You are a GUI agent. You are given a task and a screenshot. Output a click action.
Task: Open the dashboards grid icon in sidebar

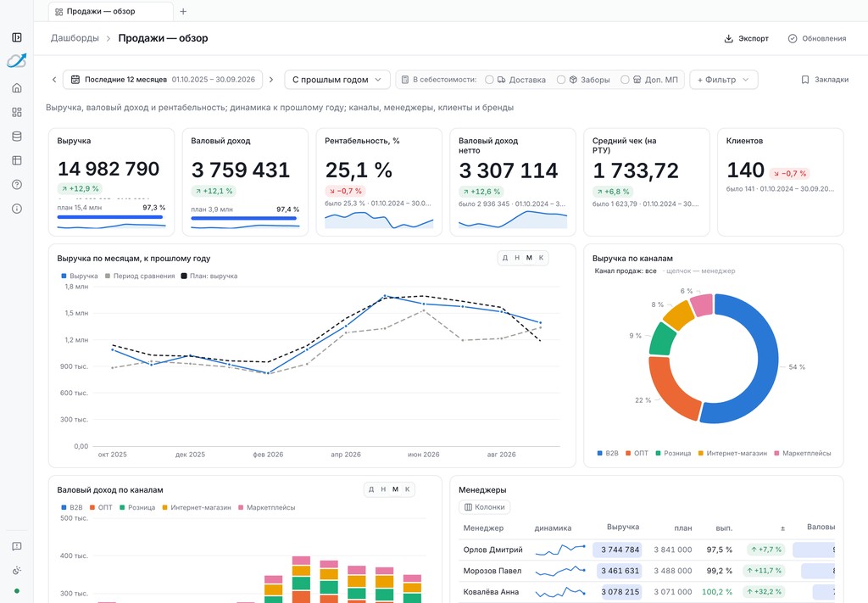pyautogui.click(x=17, y=113)
